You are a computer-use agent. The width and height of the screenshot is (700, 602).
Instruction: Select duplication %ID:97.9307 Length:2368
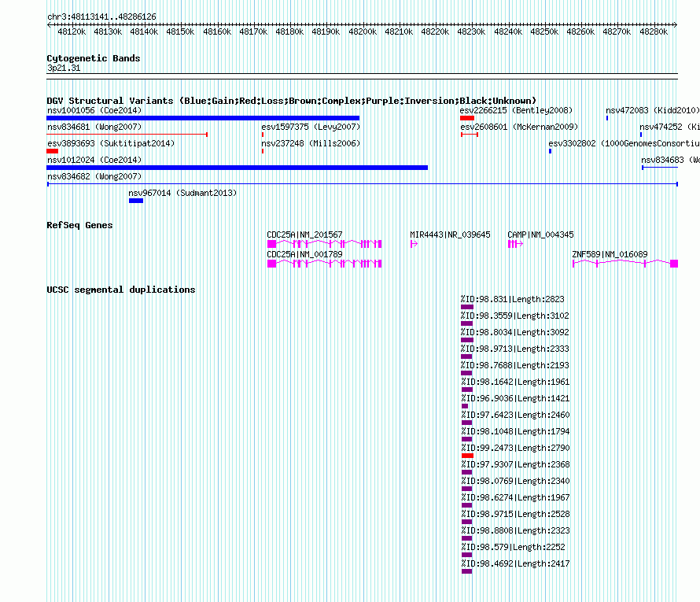click(x=514, y=464)
